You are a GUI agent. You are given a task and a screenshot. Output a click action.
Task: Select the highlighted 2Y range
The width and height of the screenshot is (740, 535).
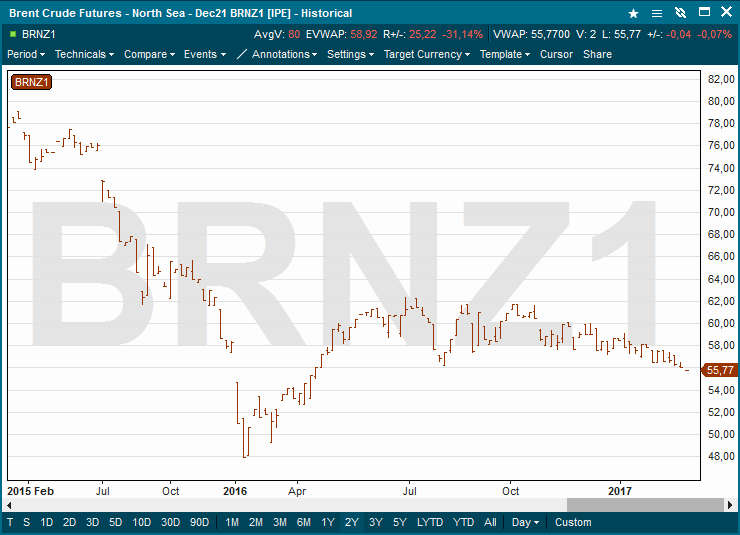point(352,522)
